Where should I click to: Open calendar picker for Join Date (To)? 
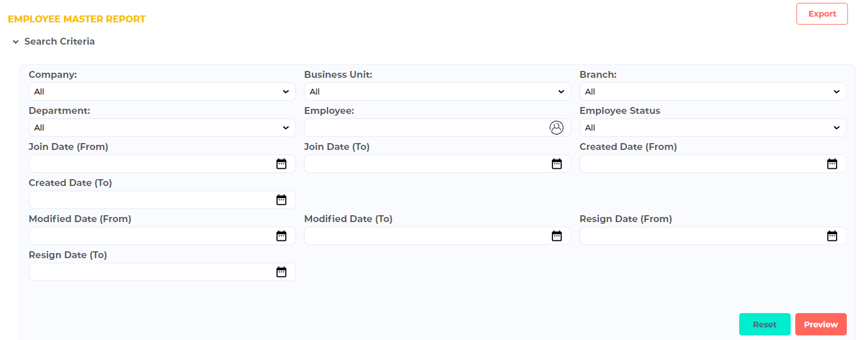tap(557, 164)
